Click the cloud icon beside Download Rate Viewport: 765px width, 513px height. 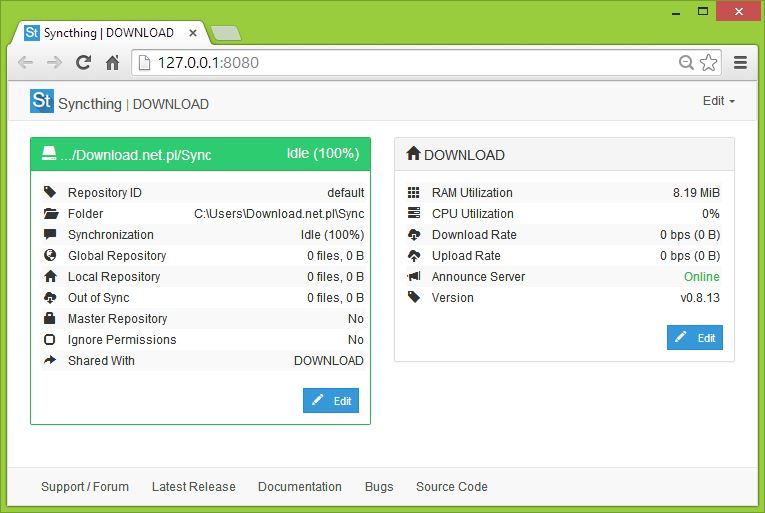tap(414, 235)
